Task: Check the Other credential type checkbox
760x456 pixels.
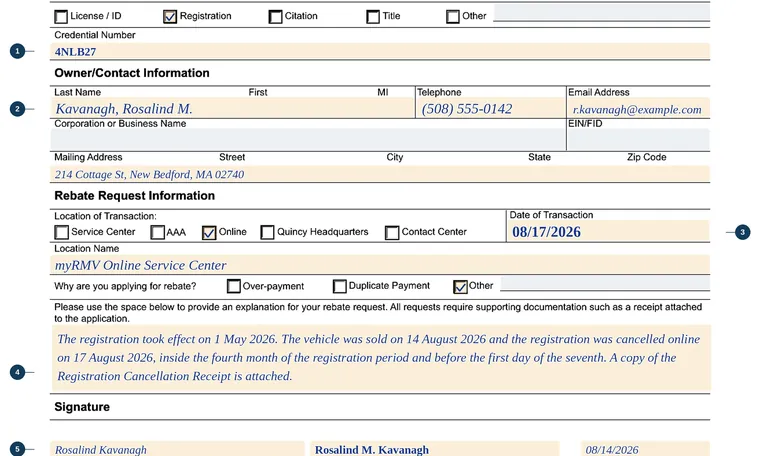Action: (453, 17)
